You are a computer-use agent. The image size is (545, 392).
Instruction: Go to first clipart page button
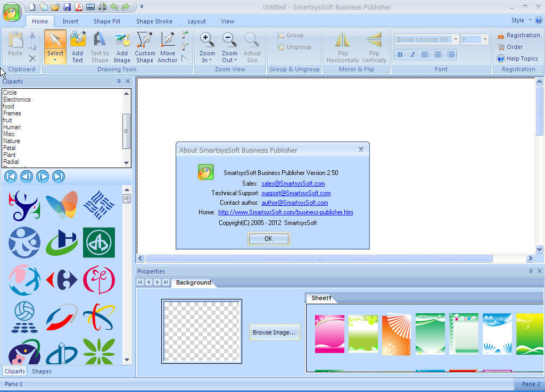click(11, 177)
